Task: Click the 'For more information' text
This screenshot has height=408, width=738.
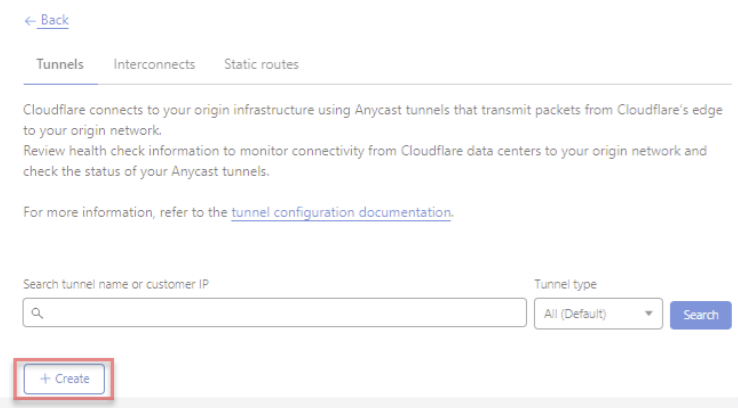Action: click(x=88, y=212)
